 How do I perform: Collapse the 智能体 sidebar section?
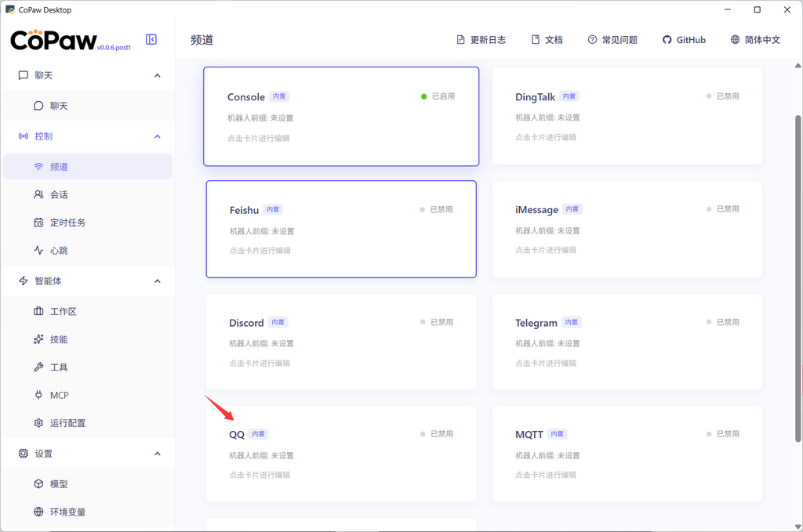tap(158, 281)
